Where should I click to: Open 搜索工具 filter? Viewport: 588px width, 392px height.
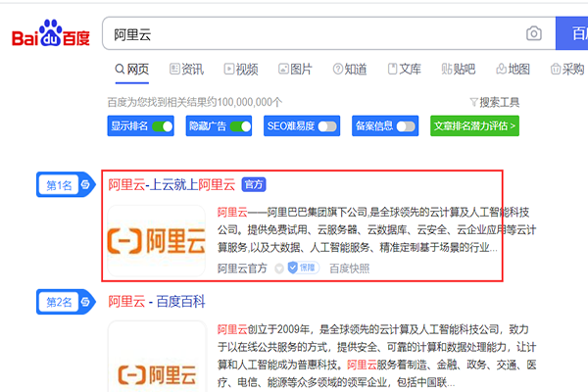point(495,102)
